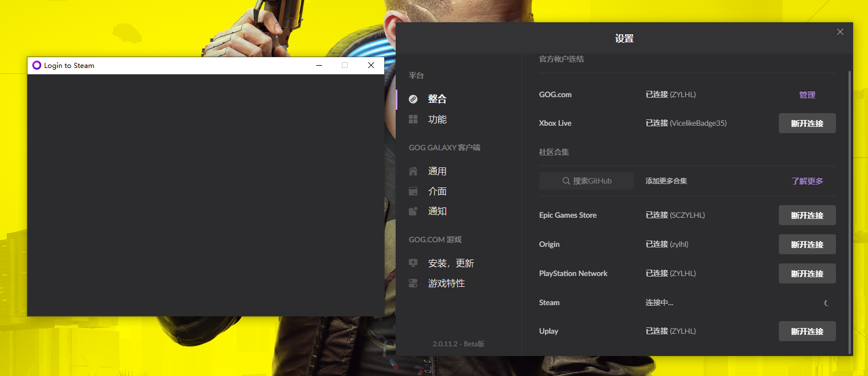
Task: Disconnect PlayStation Network account
Action: click(807, 274)
